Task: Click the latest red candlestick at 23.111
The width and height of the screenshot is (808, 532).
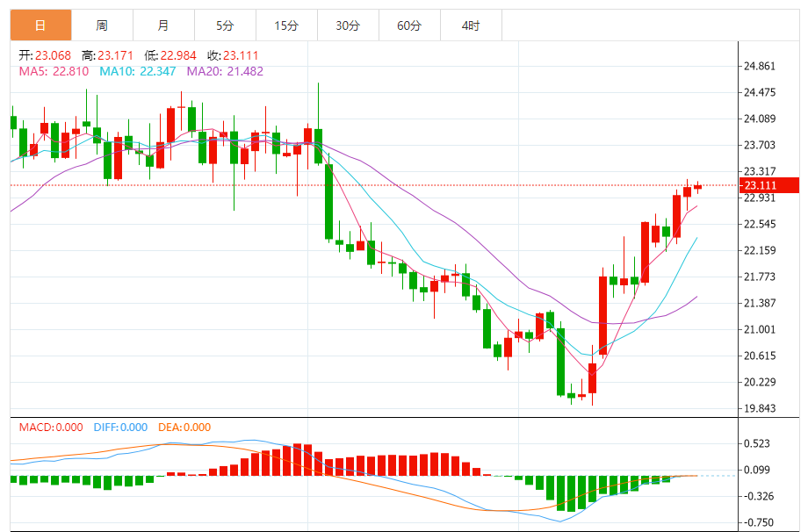Action: pyautogui.click(x=697, y=188)
